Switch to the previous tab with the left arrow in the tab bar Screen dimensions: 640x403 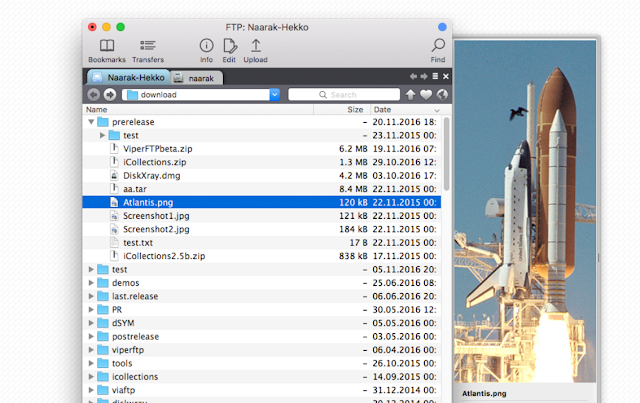(413, 76)
